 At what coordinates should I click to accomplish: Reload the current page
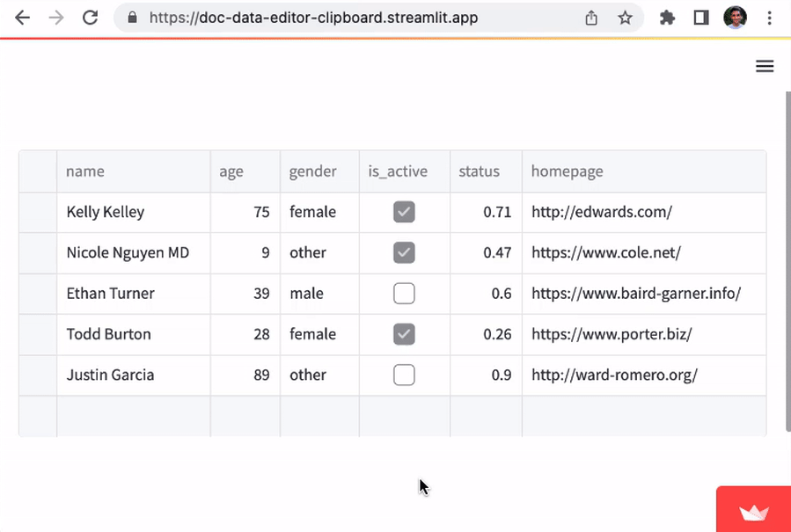coord(89,17)
